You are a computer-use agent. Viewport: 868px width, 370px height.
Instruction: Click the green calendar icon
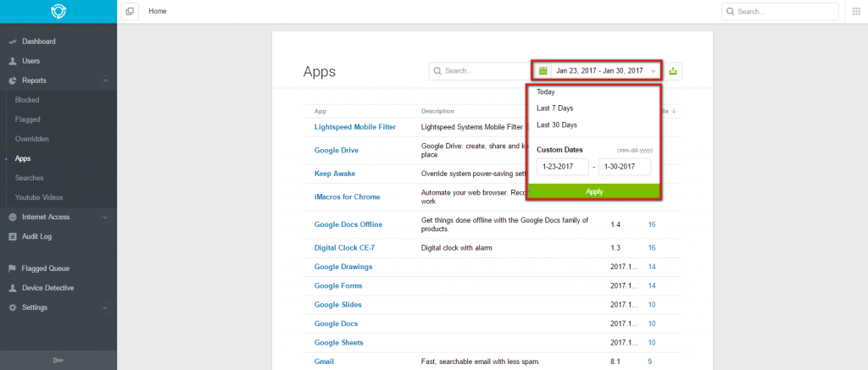point(543,71)
